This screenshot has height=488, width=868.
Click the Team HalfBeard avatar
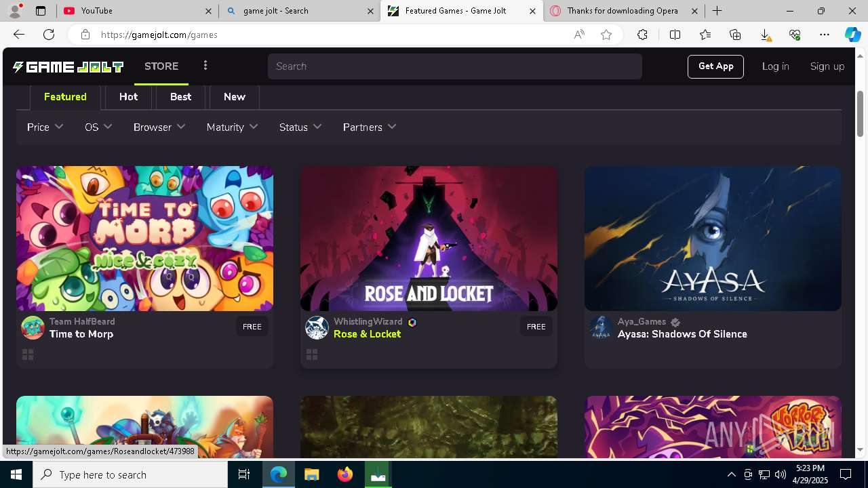(x=33, y=327)
